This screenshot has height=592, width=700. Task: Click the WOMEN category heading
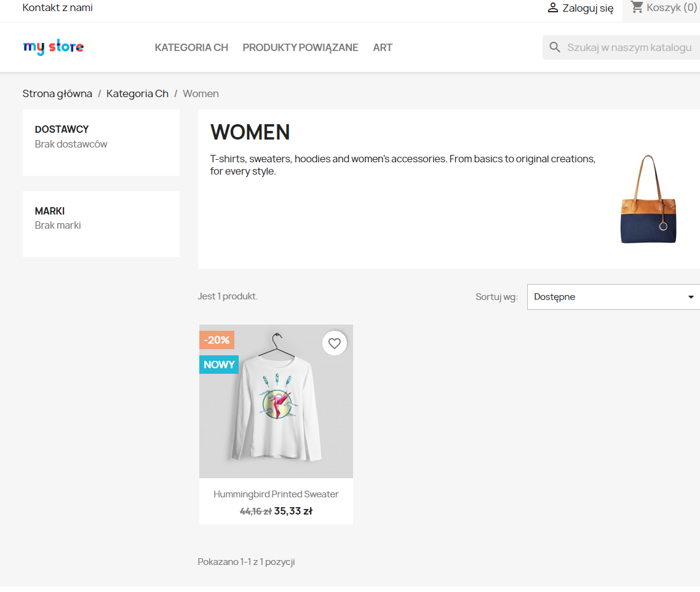pos(250,133)
